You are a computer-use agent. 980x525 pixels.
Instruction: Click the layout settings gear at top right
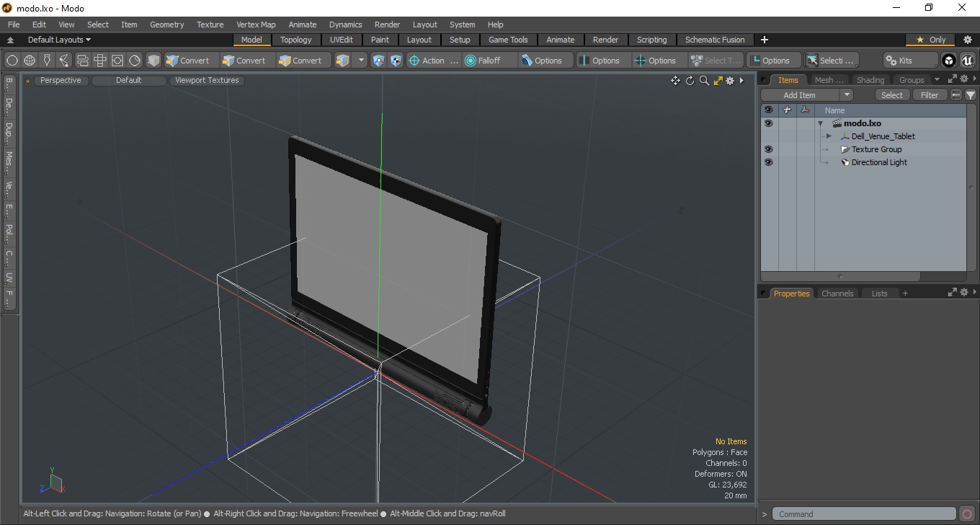pyautogui.click(x=968, y=40)
